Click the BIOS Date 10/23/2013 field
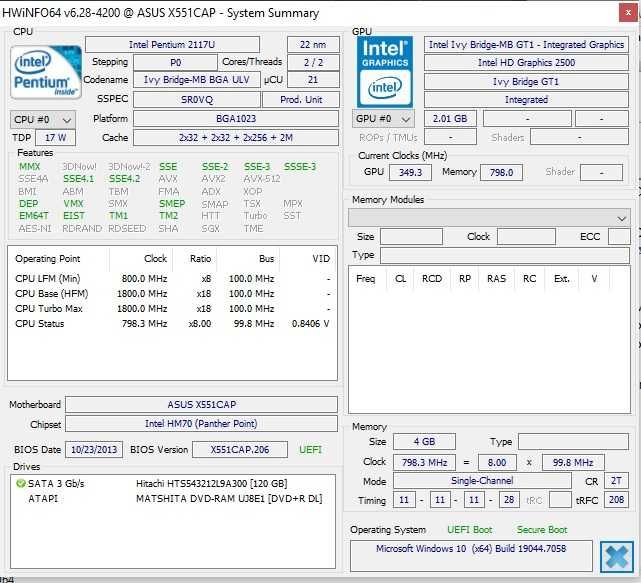Screen dimensions: 641x583 [x=94, y=450]
